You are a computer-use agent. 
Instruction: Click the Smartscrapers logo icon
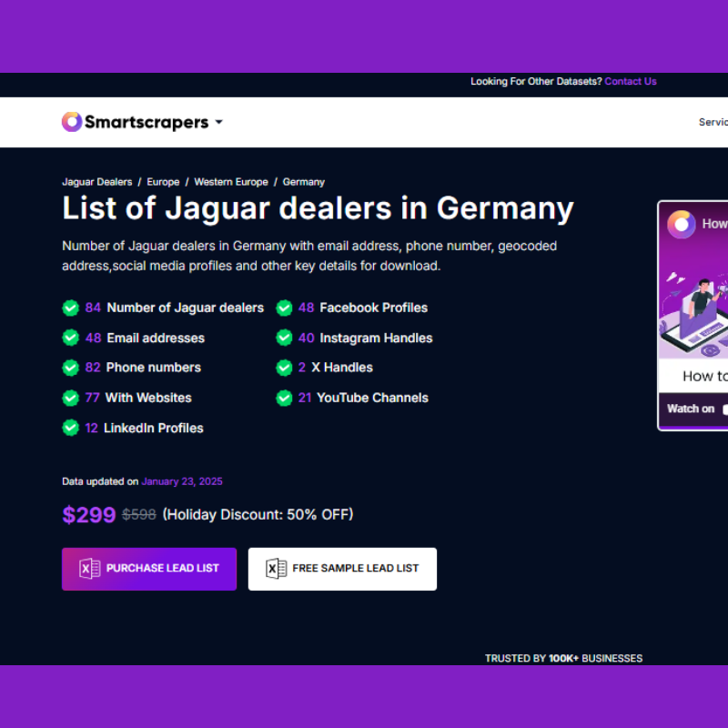pyautogui.click(x=72, y=122)
